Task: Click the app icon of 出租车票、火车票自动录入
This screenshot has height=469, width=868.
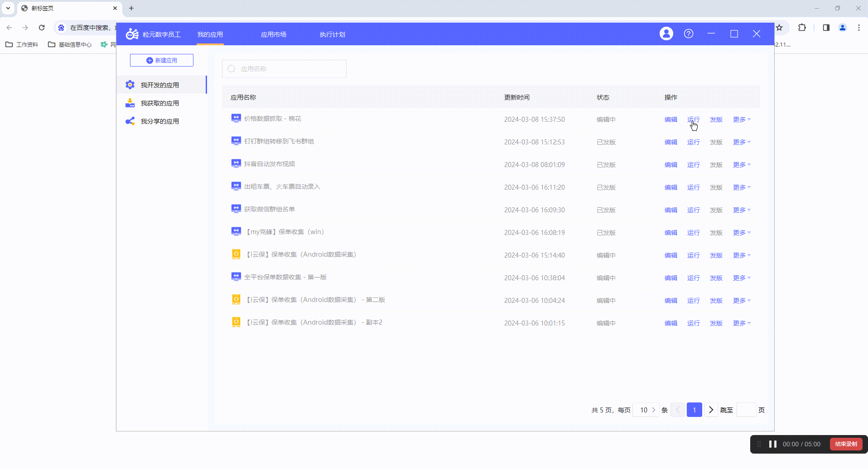Action: pos(236,186)
